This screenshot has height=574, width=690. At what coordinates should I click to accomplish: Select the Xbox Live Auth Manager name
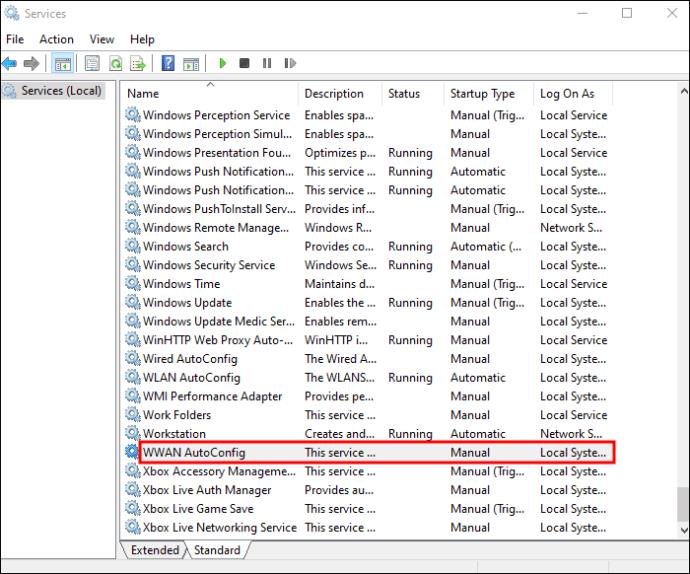point(207,490)
